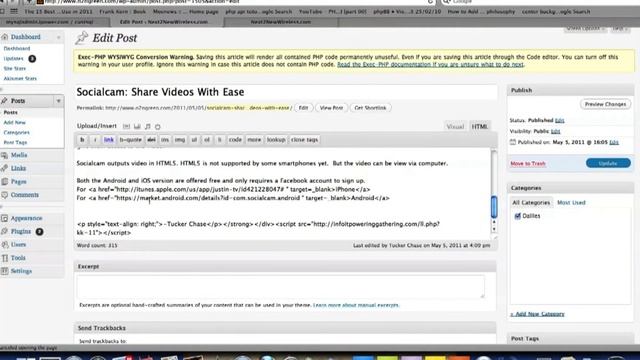Click the permalink Edit button
640x360 pixels.
click(303, 108)
